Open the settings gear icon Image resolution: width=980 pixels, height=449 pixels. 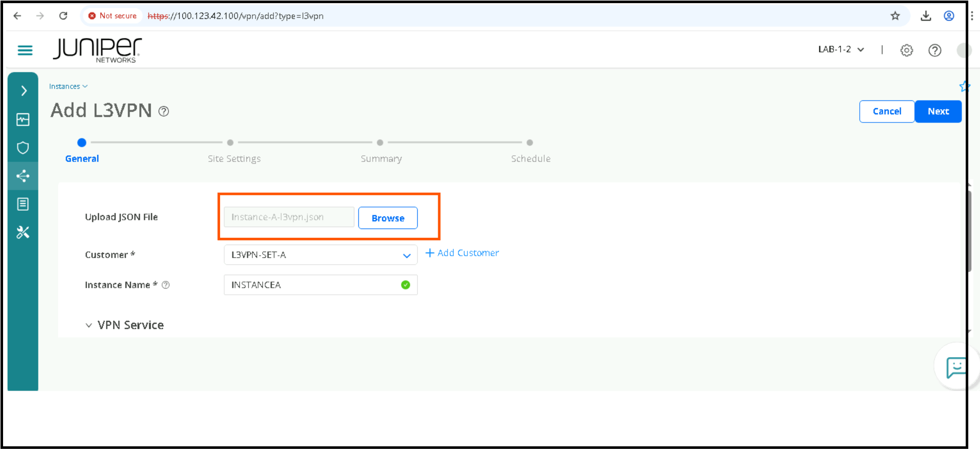(907, 50)
